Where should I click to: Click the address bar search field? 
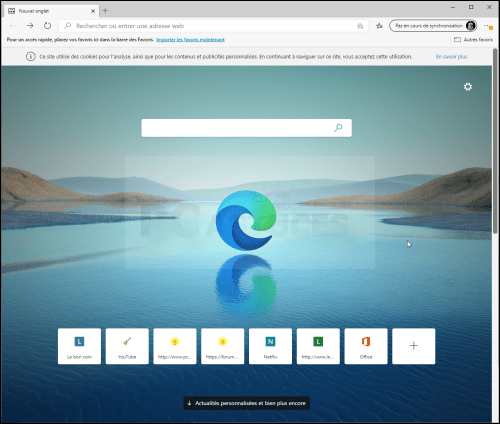(x=213, y=26)
